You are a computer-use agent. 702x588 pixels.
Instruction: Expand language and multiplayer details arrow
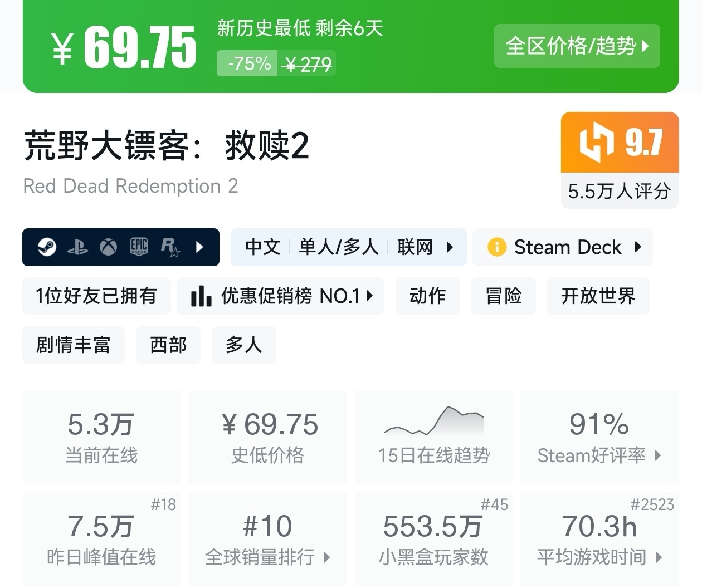tap(450, 247)
